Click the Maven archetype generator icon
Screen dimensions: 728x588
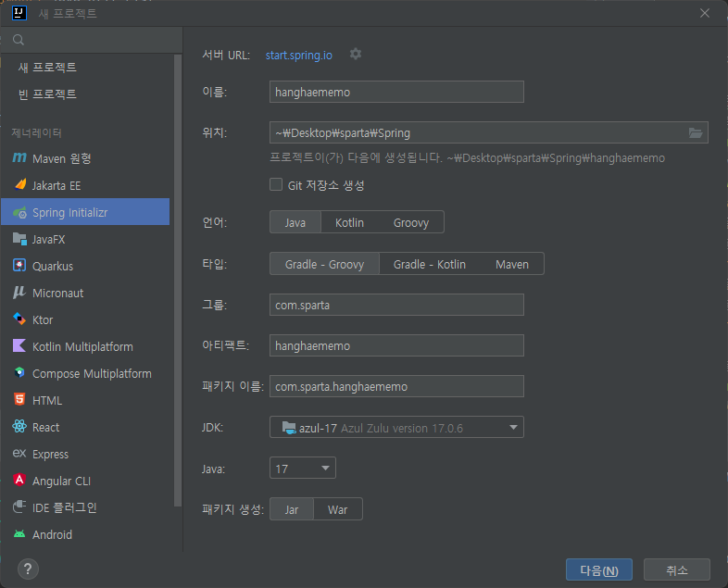(x=19, y=157)
